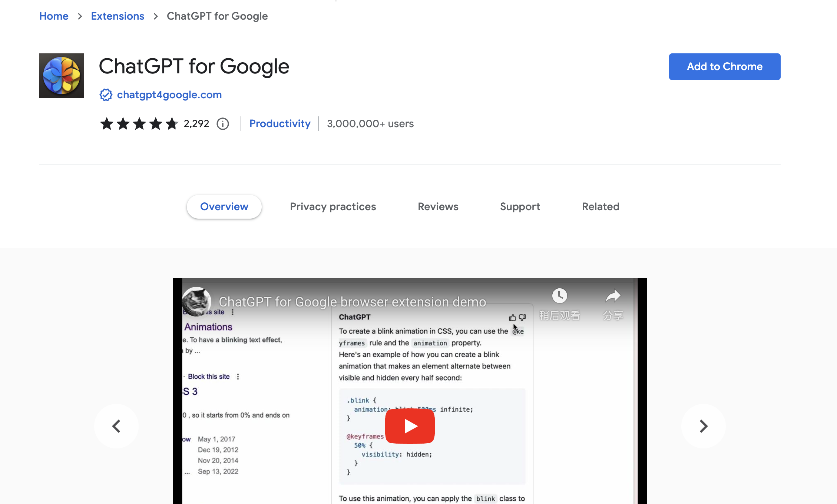This screenshot has height=504, width=837.
Task: Select the Overview tab
Action: [x=224, y=206]
